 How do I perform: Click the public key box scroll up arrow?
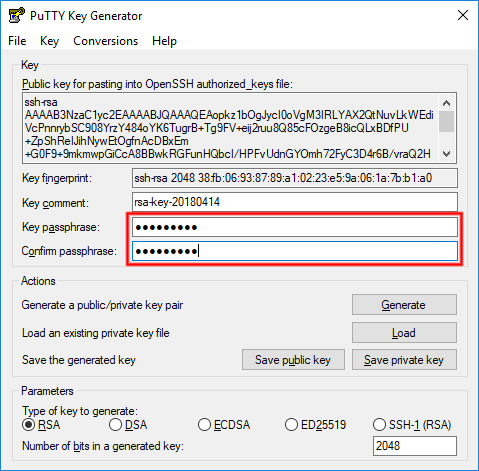[447, 103]
